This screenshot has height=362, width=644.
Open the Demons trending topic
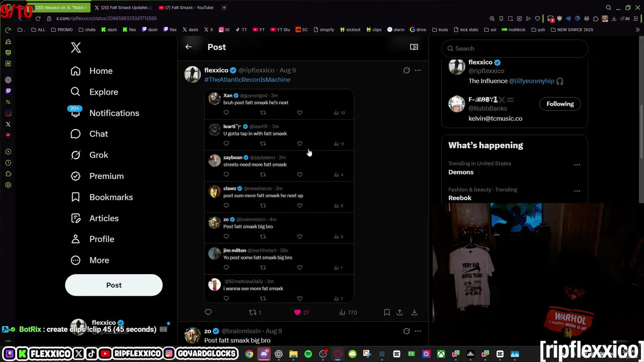(461, 172)
